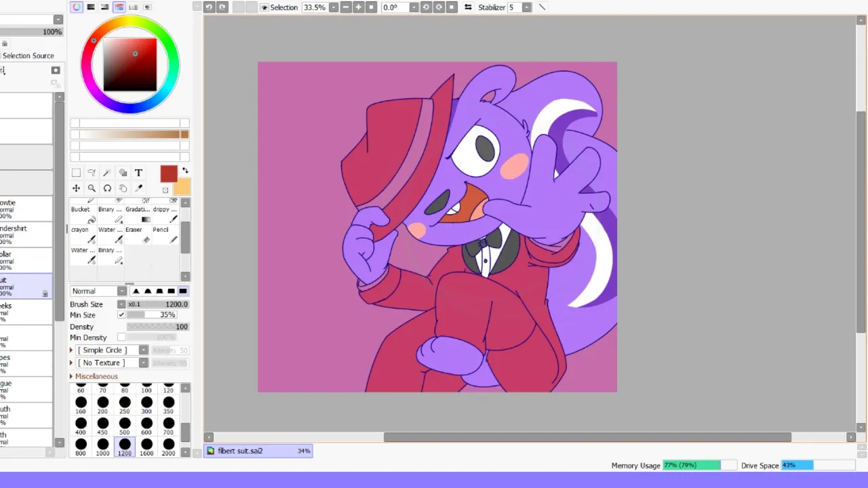This screenshot has height=488, width=868.
Task: Select the sharpest brush edge shape
Action: click(136, 291)
